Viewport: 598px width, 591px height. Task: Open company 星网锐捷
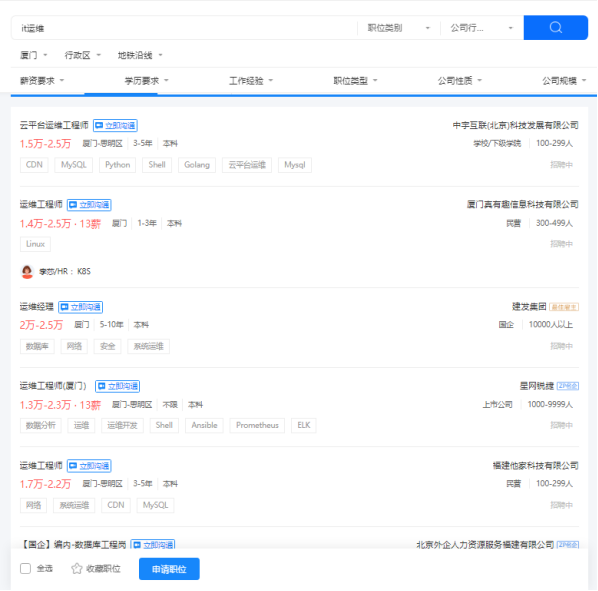tap(537, 386)
